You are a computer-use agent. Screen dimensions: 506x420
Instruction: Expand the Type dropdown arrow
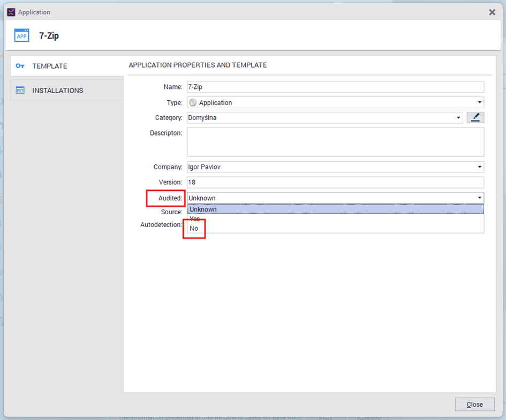pos(479,103)
